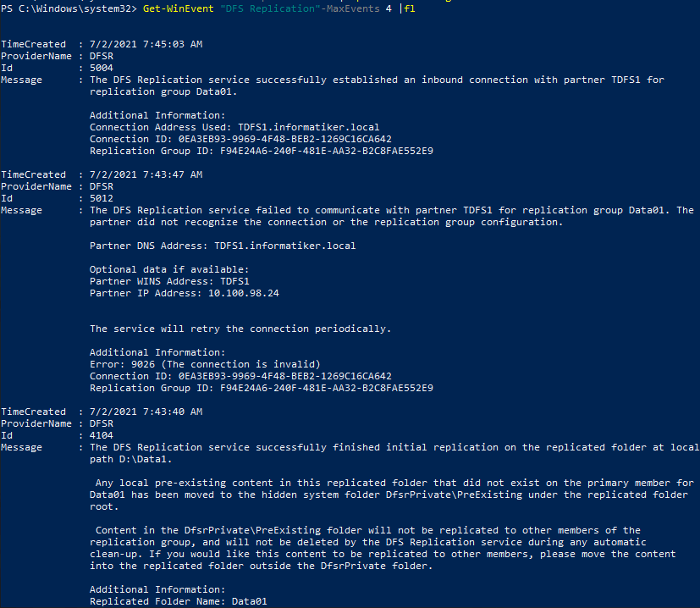Click the Get-WinEvent command text
The width and height of the screenshot is (700, 608).
click(x=178, y=8)
